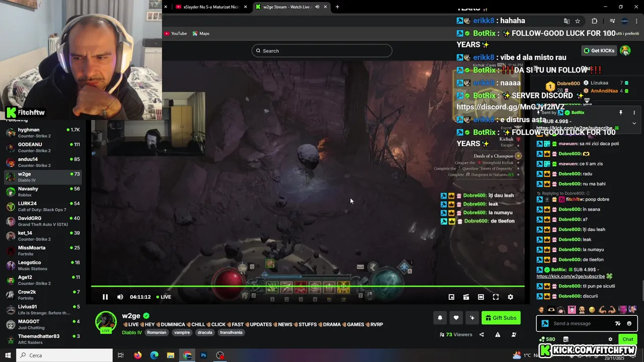Insert the flexing biceps emote
This screenshot has width=644, height=362.
point(603,310)
